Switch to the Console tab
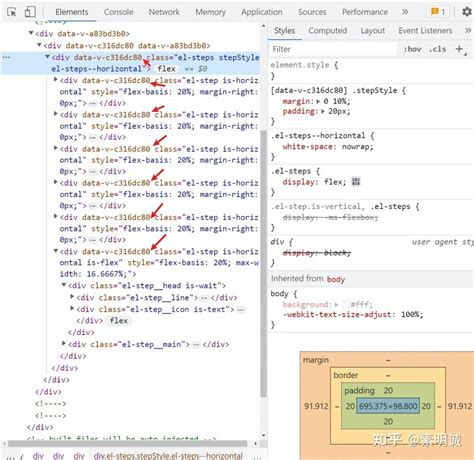 118,12
